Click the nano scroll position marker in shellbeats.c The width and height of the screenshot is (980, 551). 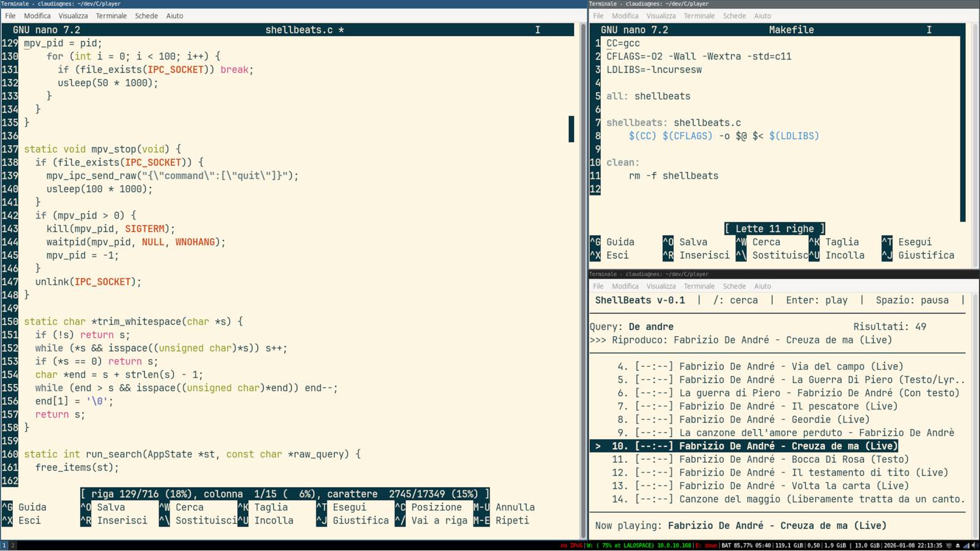(x=571, y=129)
